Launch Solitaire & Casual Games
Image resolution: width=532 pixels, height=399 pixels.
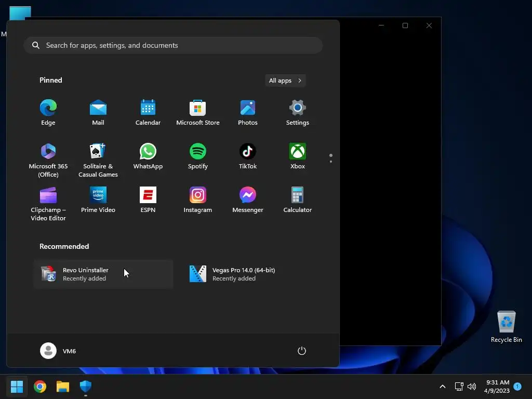click(98, 160)
